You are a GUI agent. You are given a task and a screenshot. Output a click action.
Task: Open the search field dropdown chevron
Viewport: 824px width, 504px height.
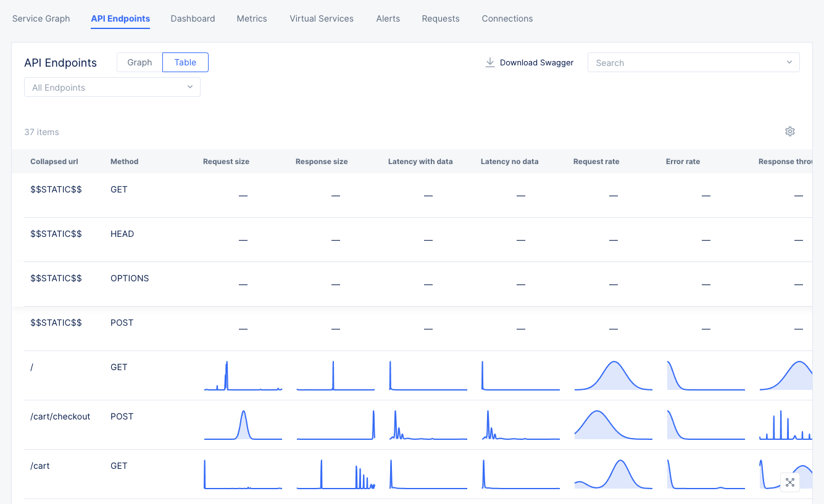pyautogui.click(x=789, y=62)
